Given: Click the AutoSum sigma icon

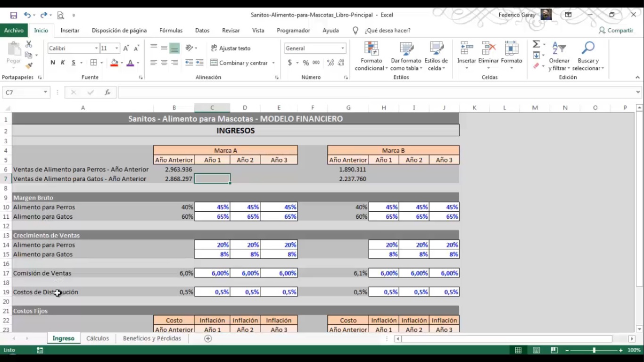Looking at the screenshot, I should click(x=536, y=44).
